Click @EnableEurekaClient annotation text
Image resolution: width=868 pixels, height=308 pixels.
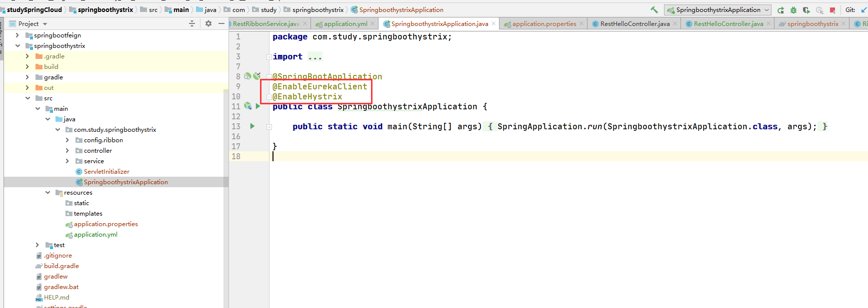(x=319, y=87)
